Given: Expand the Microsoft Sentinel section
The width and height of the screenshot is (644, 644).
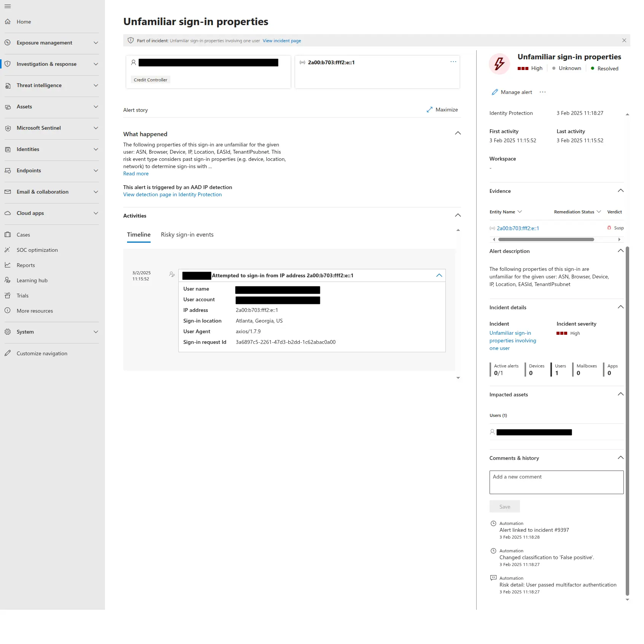Looking at the screenshot, I should (x=96, y=128).
